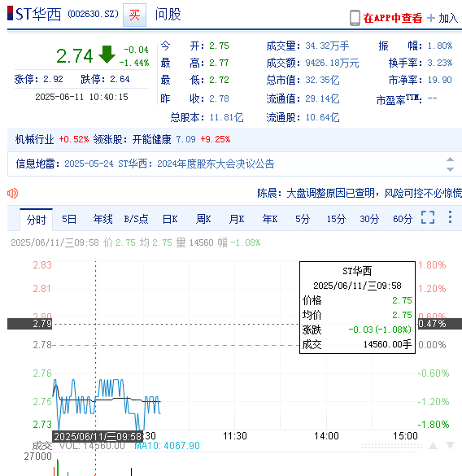
Task: Click the timestamp 2025-06-11 10:40:15
Action: [81, 97]
